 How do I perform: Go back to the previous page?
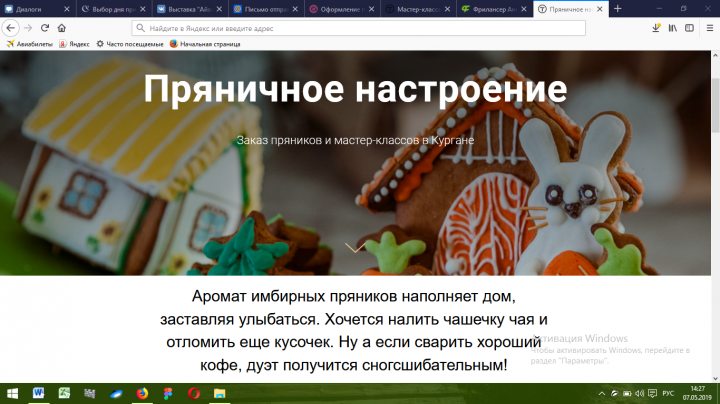10,28
